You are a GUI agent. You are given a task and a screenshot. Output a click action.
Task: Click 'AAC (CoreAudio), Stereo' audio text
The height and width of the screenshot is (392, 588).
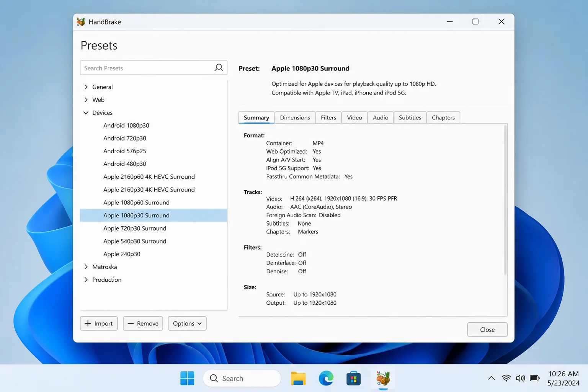321,207
